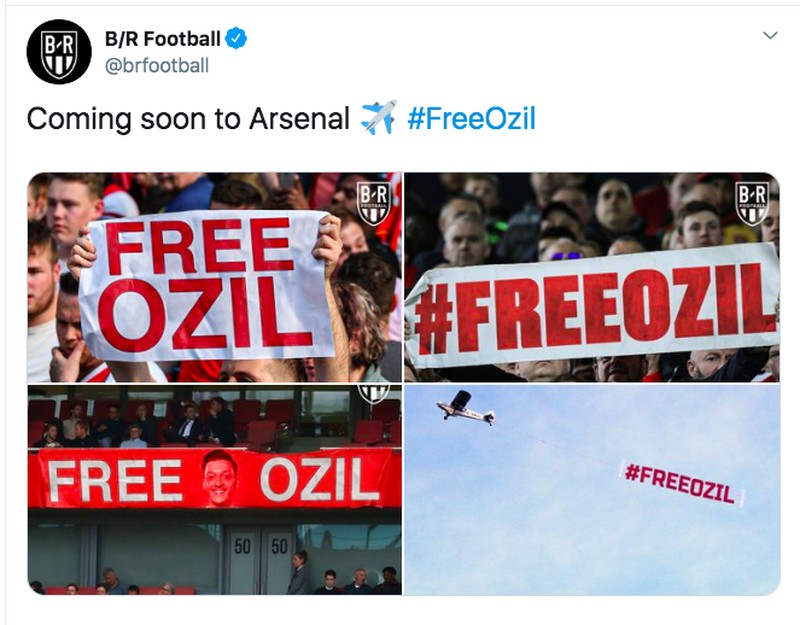Open the B/R Football display name link
Image resolution: width=800 pixels, height=625 pixels.
pos(162,40)
